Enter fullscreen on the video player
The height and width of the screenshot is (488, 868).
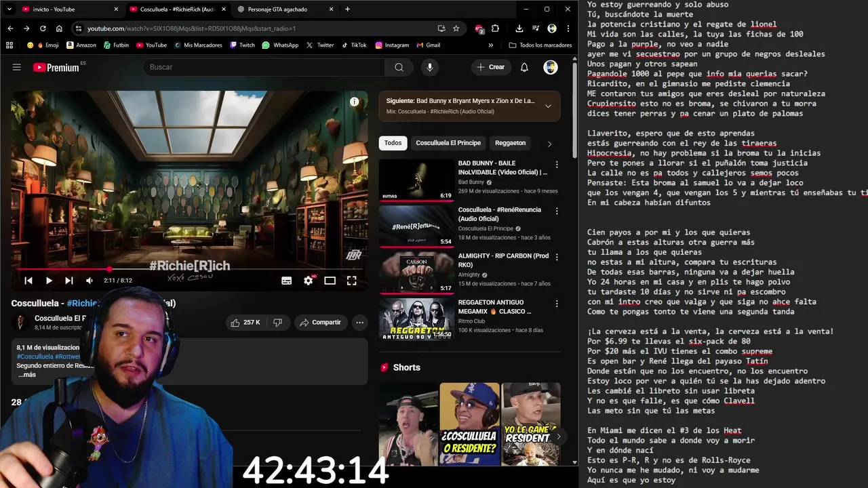[352, 281]
